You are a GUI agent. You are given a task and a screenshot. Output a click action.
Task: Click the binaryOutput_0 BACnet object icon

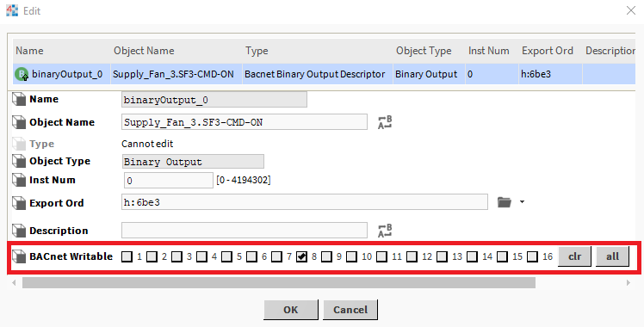(x=22, y=74)
